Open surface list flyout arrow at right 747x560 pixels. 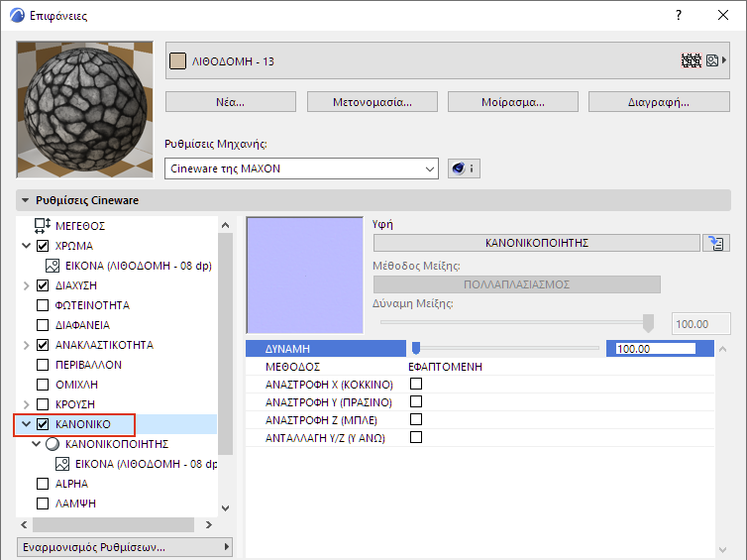click(x=724, y=60)
